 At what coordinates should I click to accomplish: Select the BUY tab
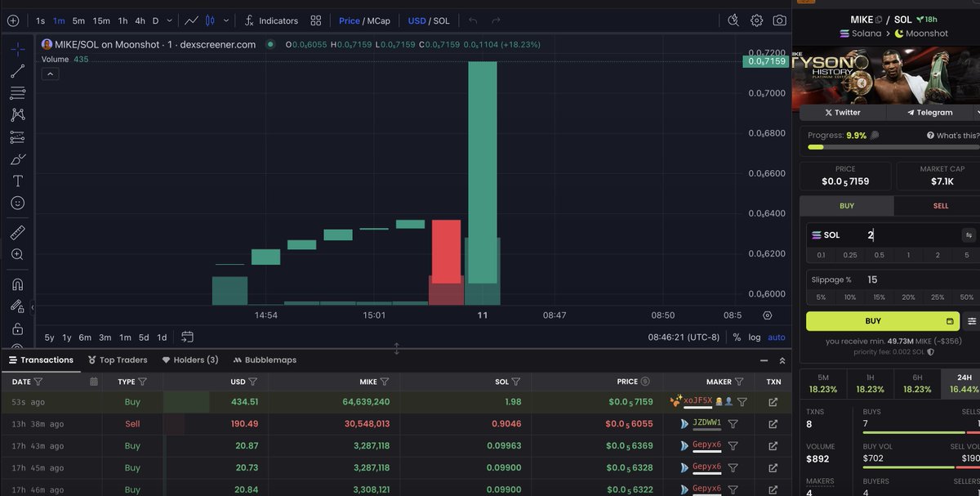(847, 206)
